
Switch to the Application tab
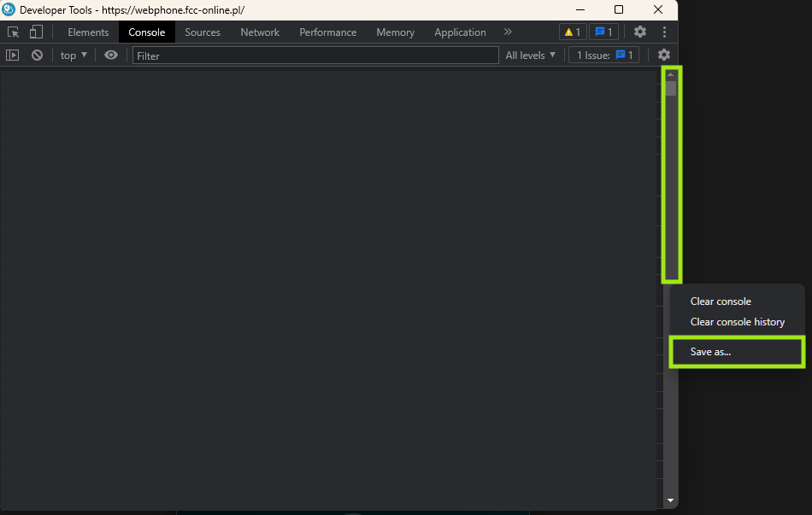click(460, 32)
